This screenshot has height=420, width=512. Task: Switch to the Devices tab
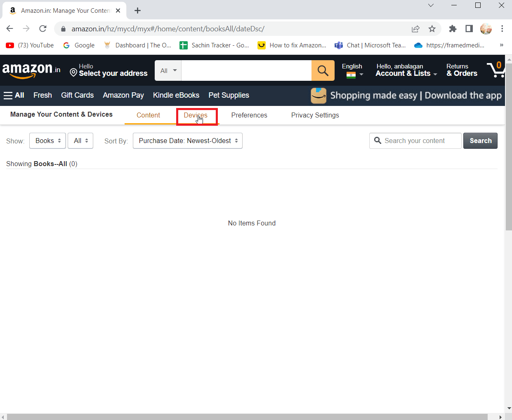pos(196,115)
